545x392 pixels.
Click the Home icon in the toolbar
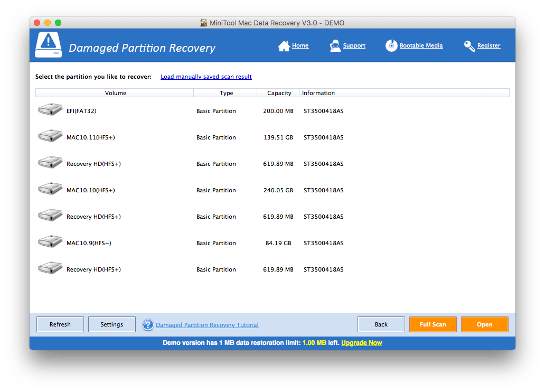click(x=283, y=46)
